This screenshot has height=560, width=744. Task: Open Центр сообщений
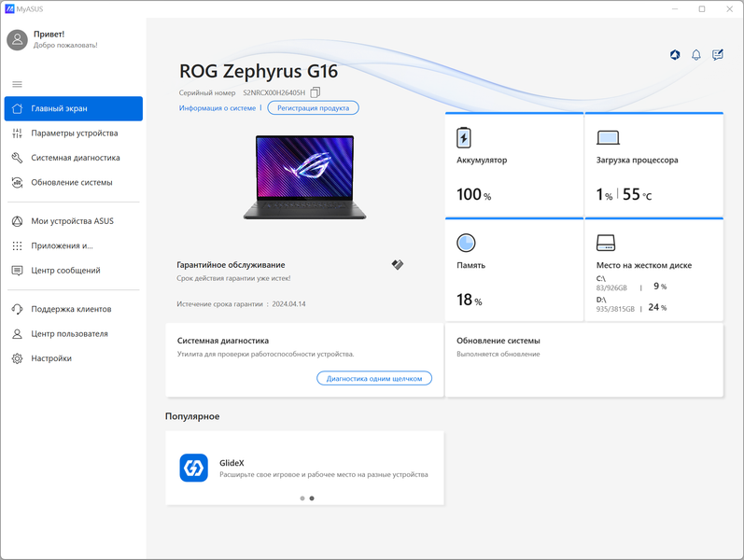pyautogui.click(x=74, y=271)
